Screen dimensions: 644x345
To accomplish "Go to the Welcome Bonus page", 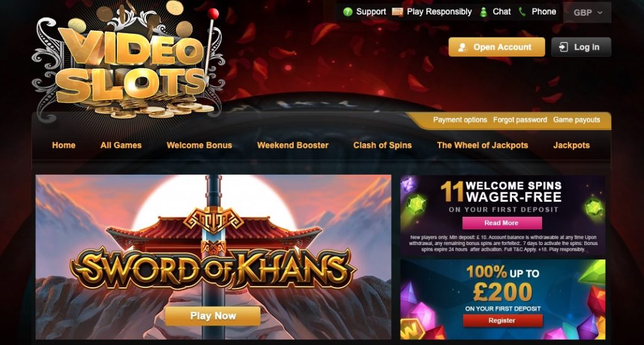I will [199, 145].
